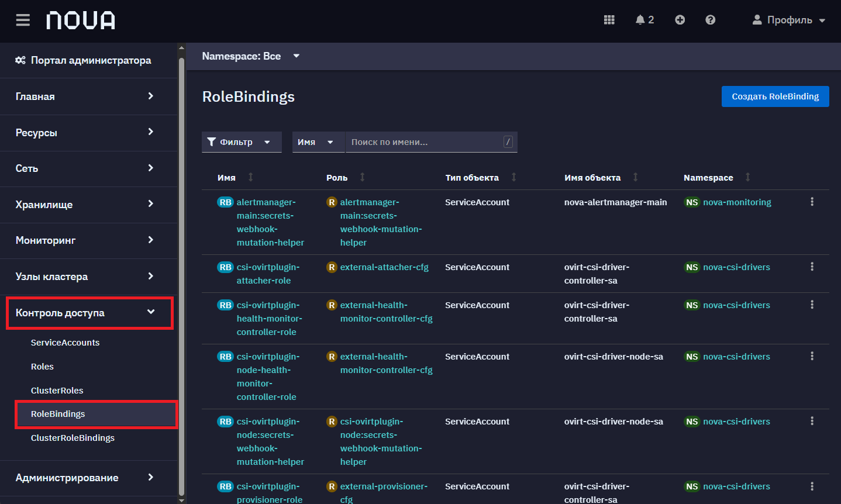Screen dimensions: 841x504
Task: Open external-provisioner-cfg role link
Action: click(x=384, y=493)
